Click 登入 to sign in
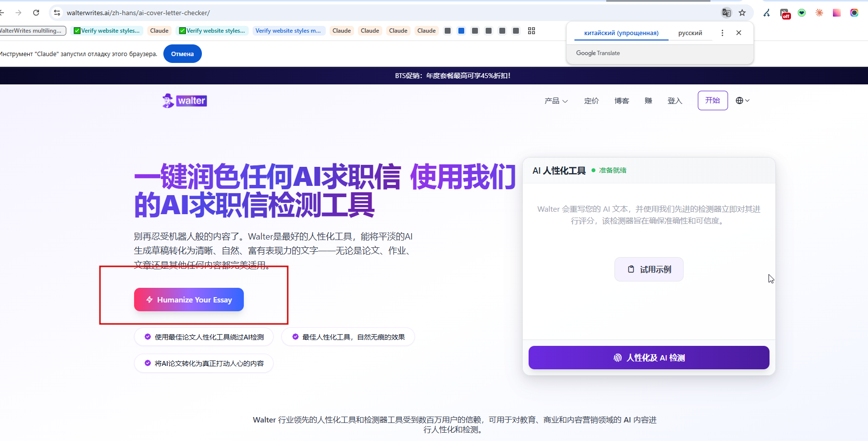This screenshot has width=868, height=441. coord(675,101)
